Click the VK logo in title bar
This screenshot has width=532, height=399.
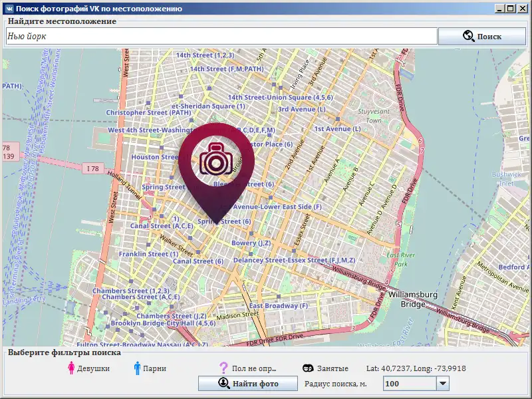click(9, 9)
